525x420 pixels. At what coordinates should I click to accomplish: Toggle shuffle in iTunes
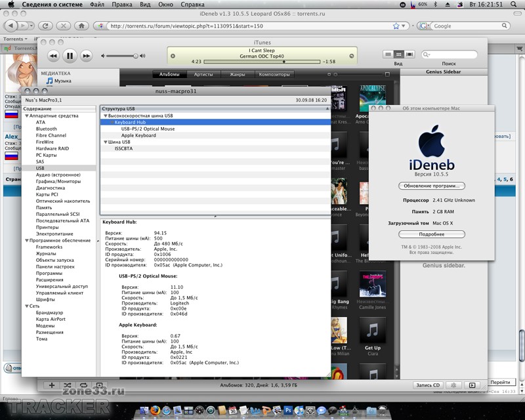coord(68,385)
